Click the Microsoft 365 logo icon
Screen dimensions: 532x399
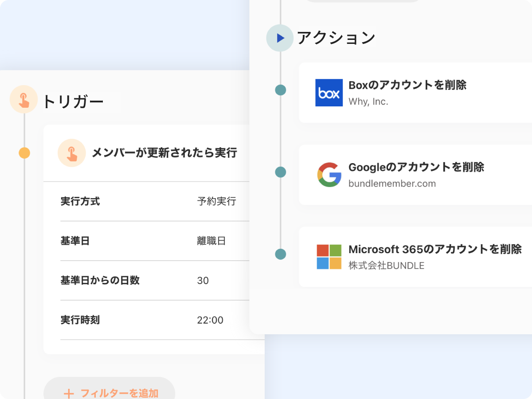click(x=329, y=257)
